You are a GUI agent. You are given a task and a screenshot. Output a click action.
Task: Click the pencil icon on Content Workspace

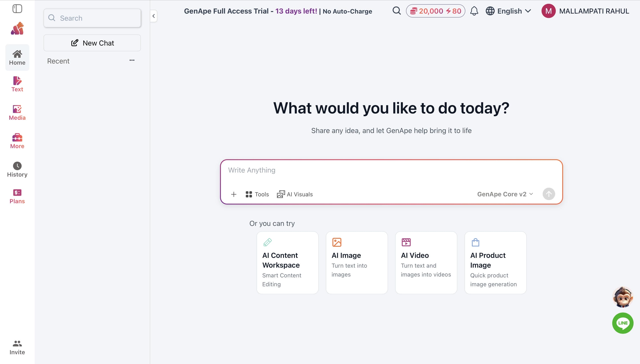[x=267, y=242]
